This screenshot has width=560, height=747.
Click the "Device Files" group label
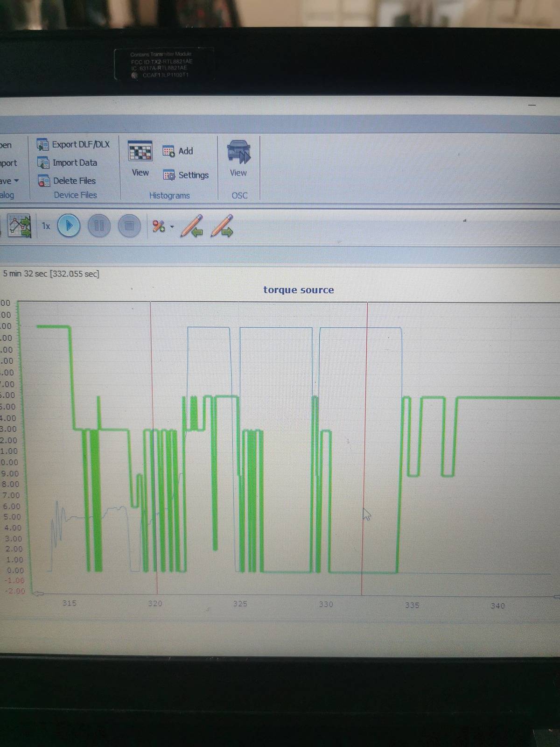click(x=75, y=195)
